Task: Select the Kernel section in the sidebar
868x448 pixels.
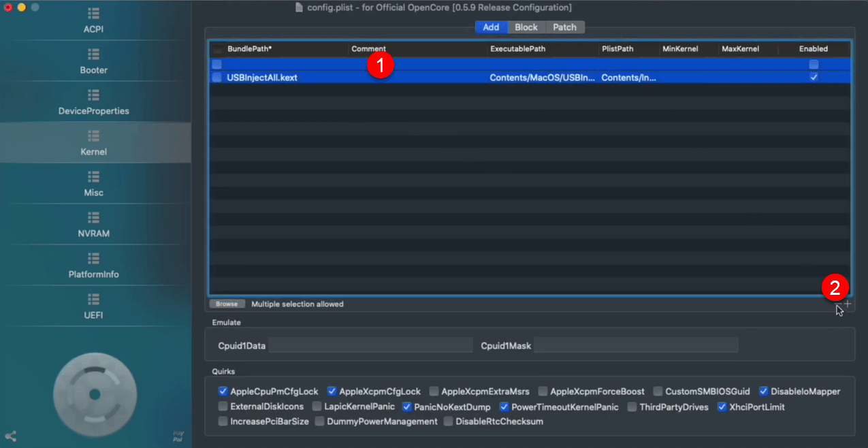Action: tap(94, 144)
